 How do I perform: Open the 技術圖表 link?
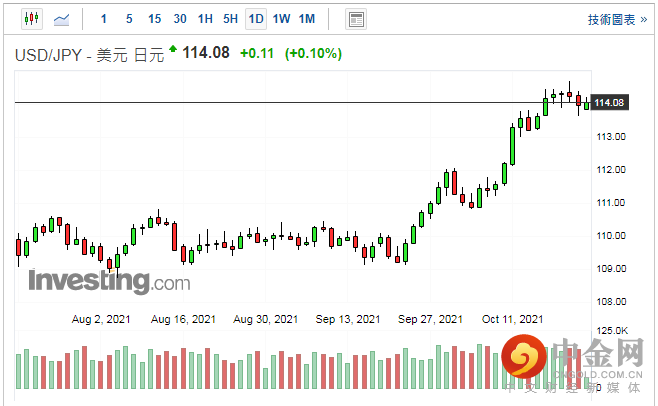coord(617,19)
